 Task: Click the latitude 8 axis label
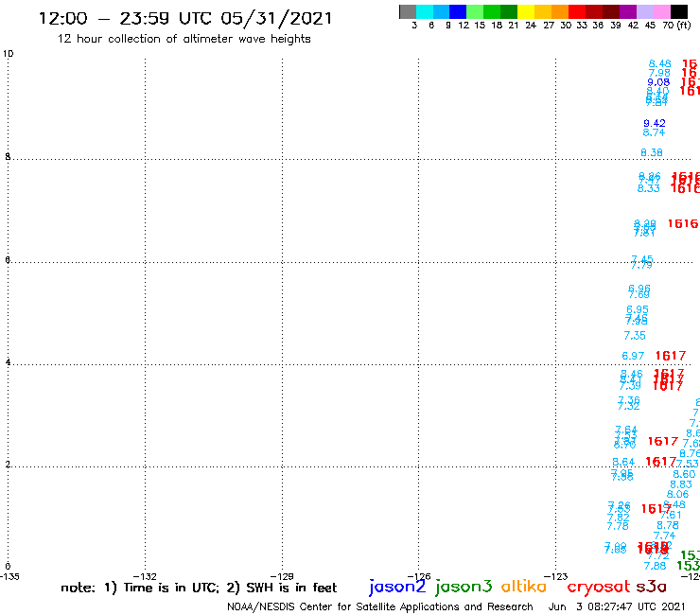(x=8, y=157)
